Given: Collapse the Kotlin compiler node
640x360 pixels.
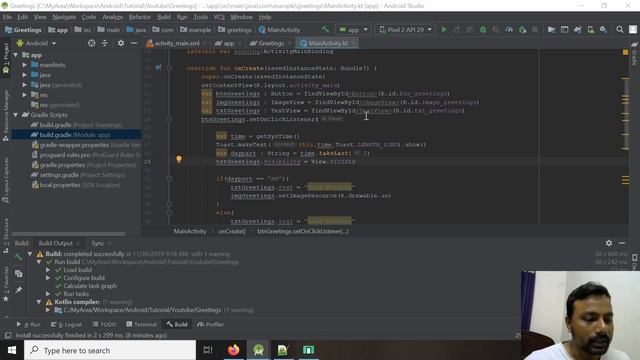Looking at the screenshot, I should tap(39, 302).
